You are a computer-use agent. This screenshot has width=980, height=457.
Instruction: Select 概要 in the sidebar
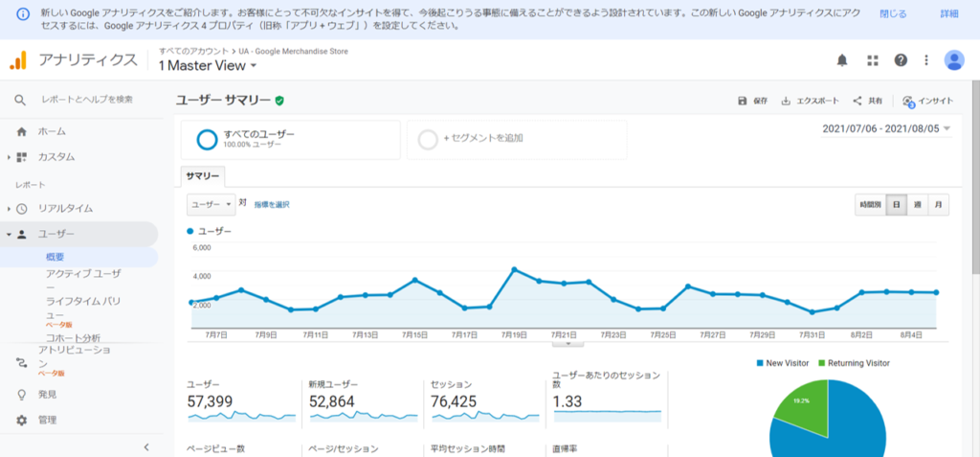tap(55, 258)
